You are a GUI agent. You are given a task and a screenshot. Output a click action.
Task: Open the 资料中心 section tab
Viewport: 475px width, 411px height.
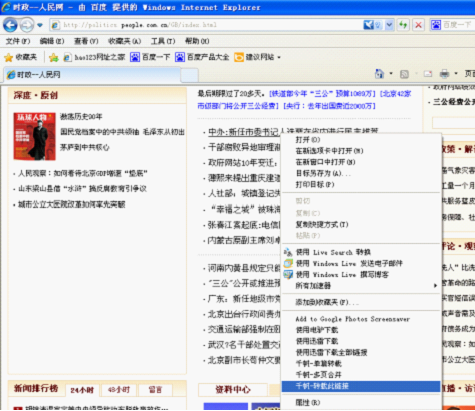(x=233, y=389)
